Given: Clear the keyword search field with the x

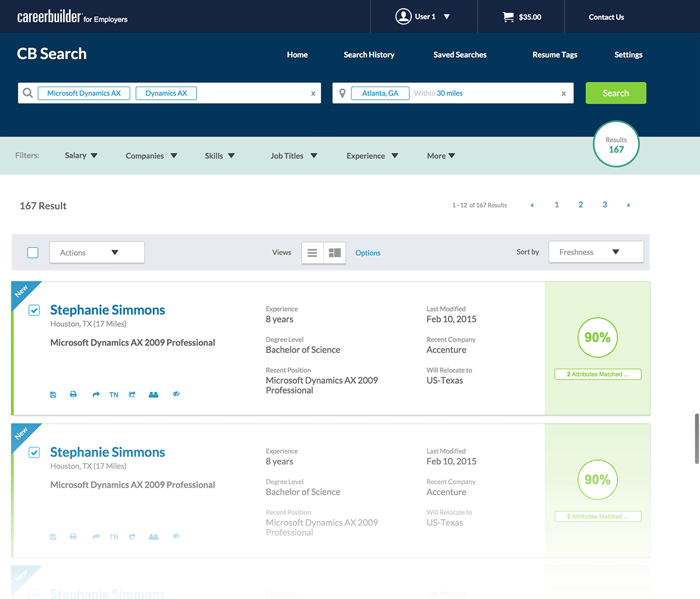Looking at the screenshot, I should click(x=313, y=93).
